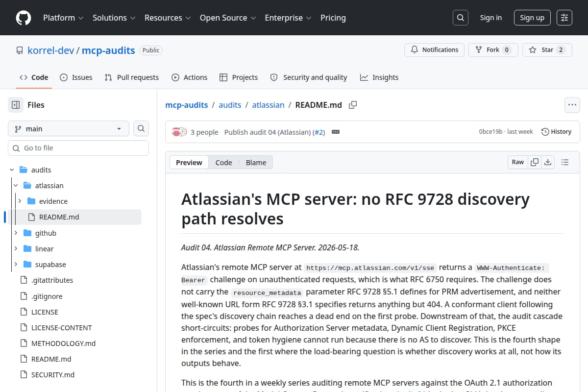Expand the linear folder
Viewport: 588px width, 392px height.
[x=16, y=249]
